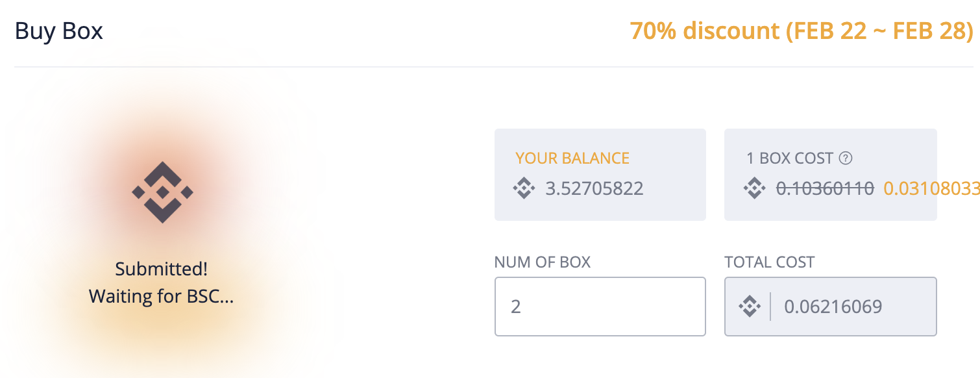Image resolution: width=980 pixels, height=378 pixels.
Task: Select the total cost value 0.06216069
Action: point(833,307)
